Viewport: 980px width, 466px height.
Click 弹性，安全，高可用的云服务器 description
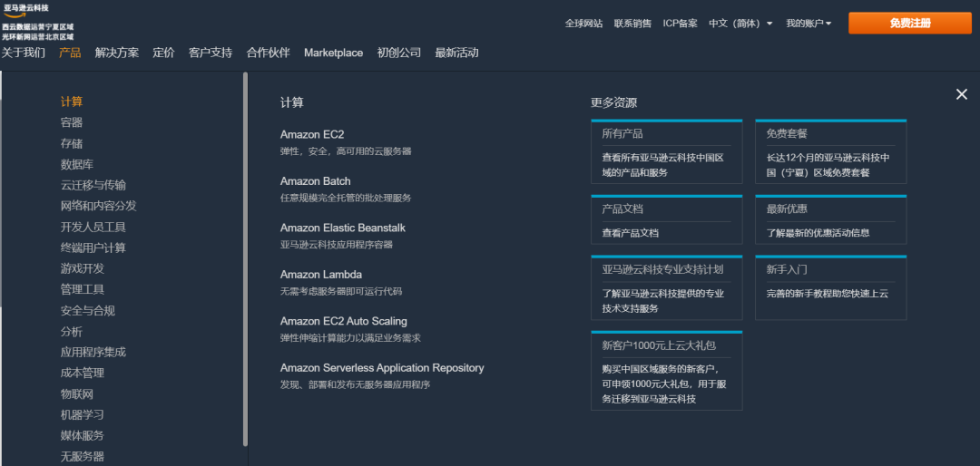pyautogui.click(x=346, y=151)
